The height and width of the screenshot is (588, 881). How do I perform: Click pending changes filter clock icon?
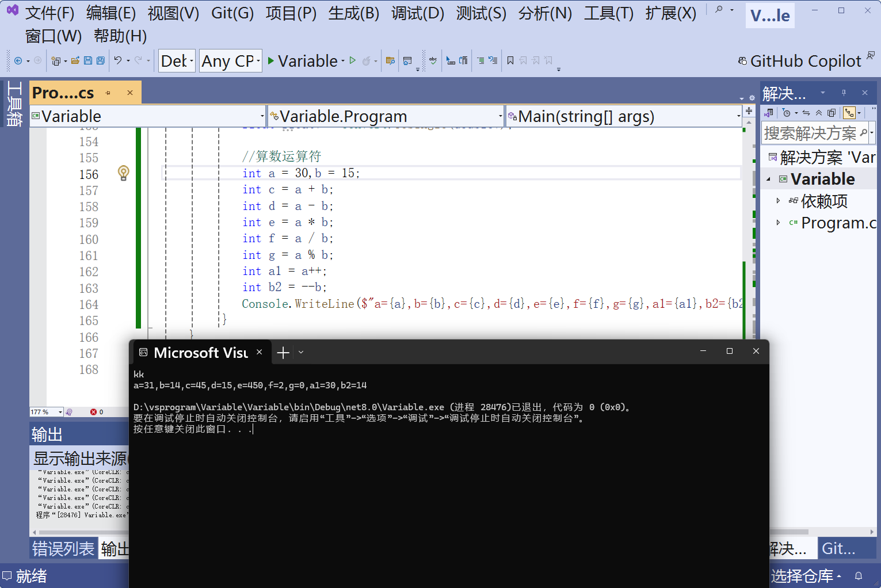point(787,113)
